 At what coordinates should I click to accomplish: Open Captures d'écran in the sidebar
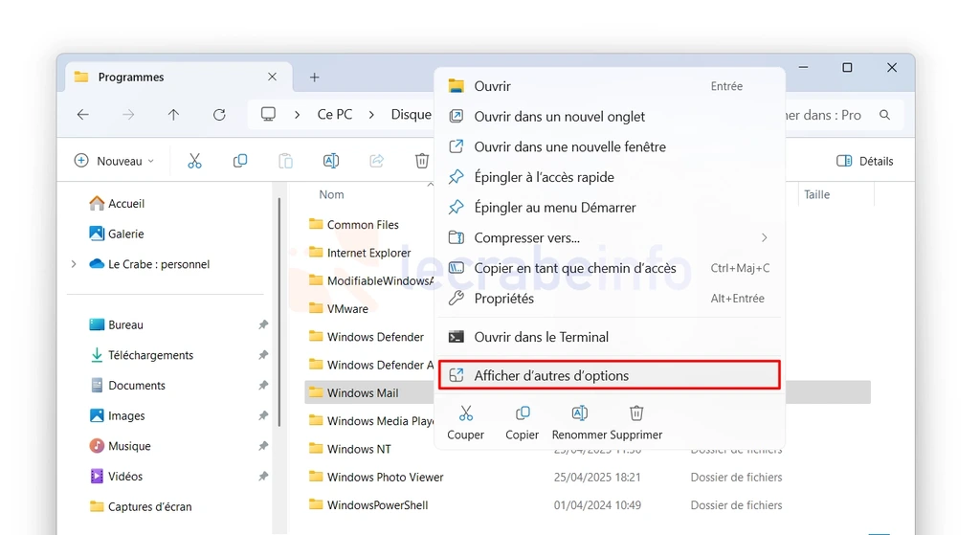pyautogui.click(x=141, y=506)
